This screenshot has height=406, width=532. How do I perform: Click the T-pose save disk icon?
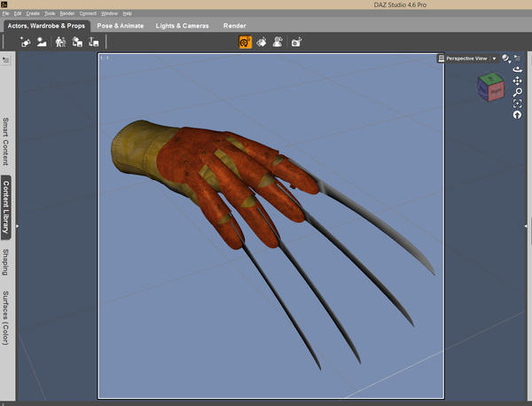pyautogui.click(x=94, y=42)
